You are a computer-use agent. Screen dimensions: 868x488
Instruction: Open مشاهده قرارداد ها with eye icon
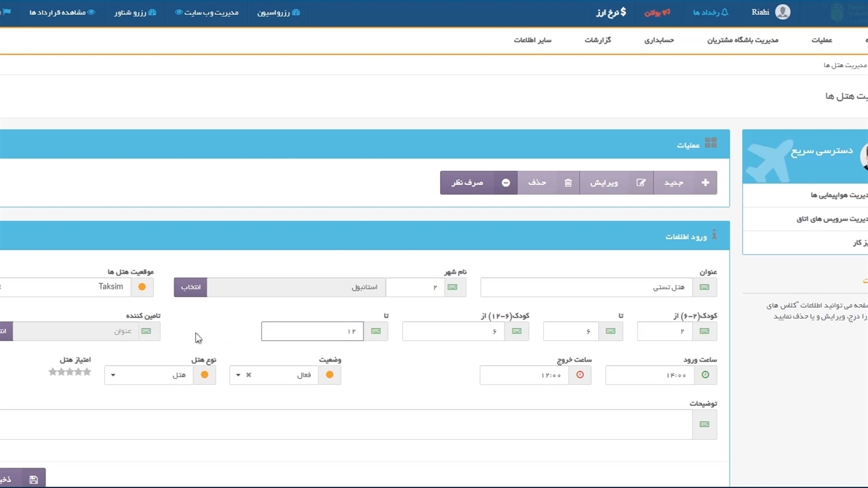[62, 12]
